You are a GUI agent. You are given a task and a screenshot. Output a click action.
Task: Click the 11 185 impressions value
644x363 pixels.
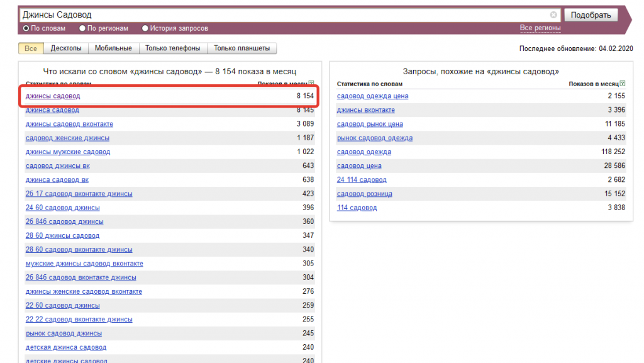[x=615, y=123]
